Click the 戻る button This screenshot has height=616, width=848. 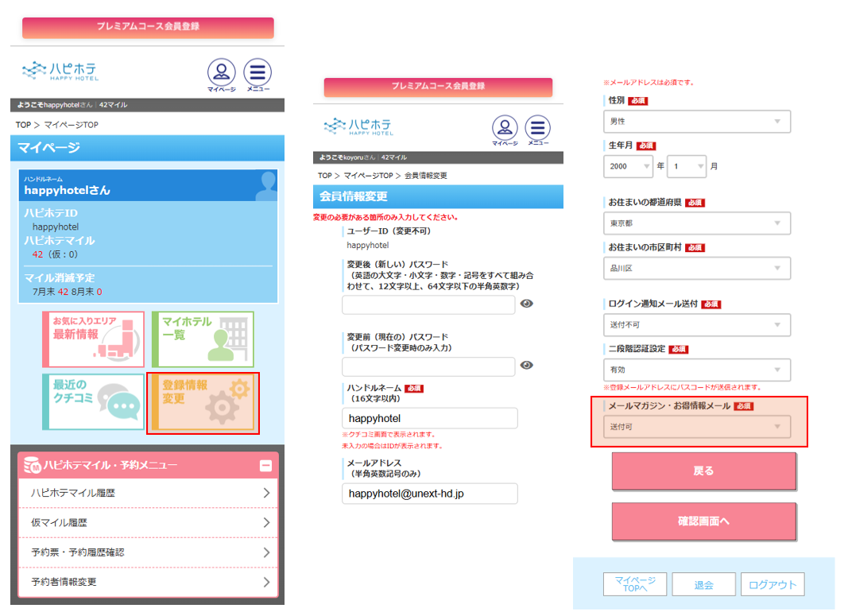[703, 471]
